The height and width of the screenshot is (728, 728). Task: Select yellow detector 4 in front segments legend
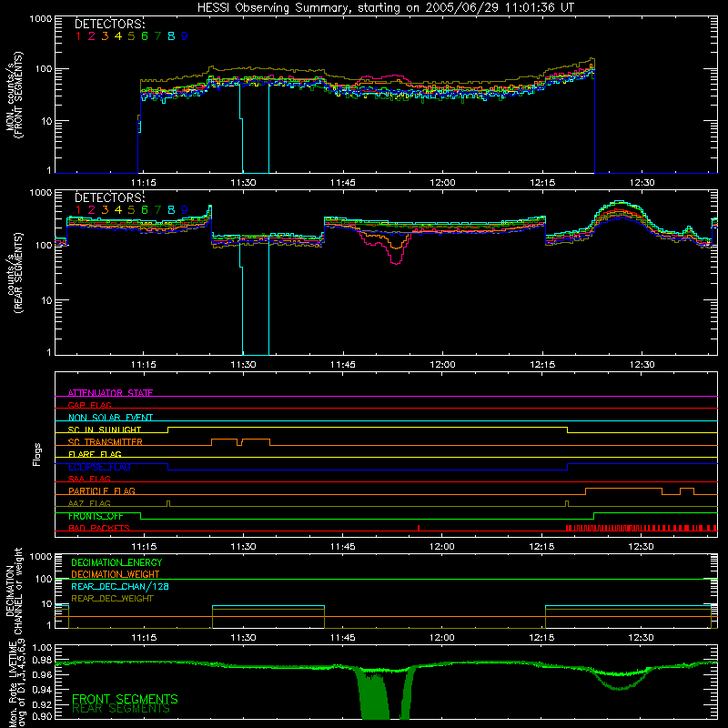[x=118, y=36]
